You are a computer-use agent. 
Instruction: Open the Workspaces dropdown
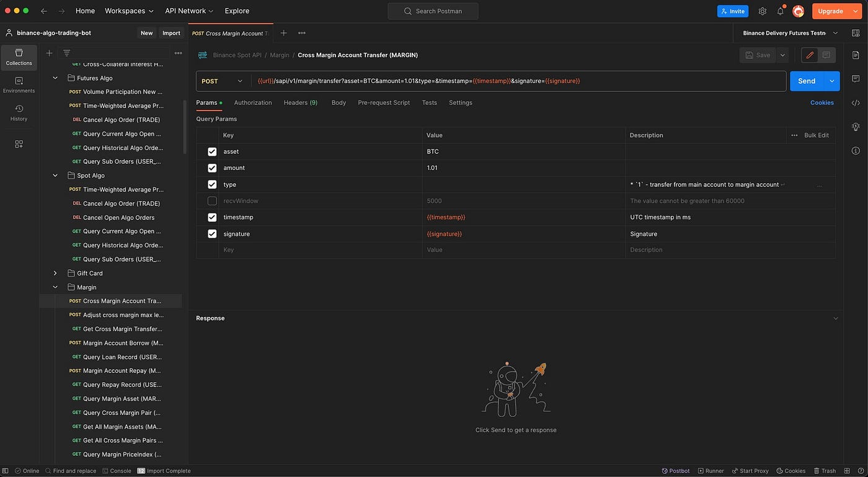[x=129, y=11]
